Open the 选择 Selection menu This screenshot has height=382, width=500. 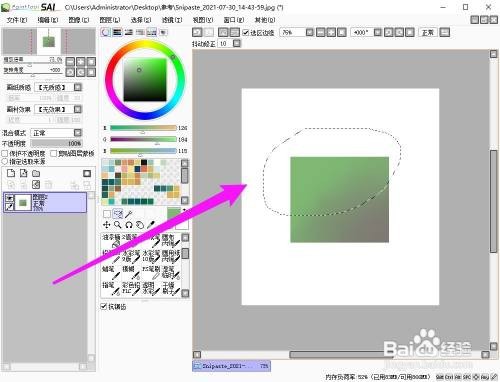[x=141, y=20]
